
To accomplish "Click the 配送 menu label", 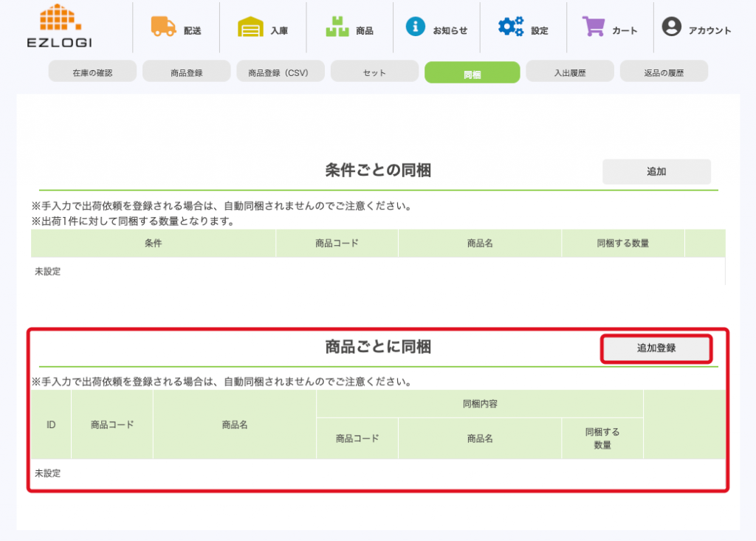I will click(x=193, y=31).
